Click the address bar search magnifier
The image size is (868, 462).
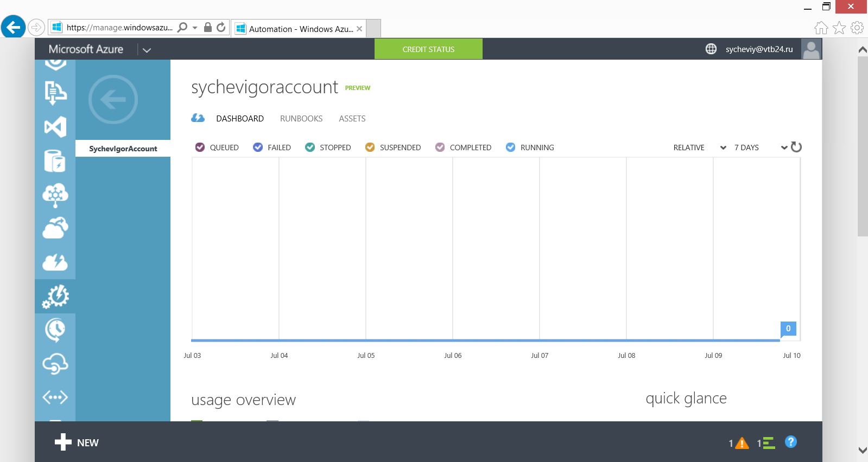(x=182, y=27)
